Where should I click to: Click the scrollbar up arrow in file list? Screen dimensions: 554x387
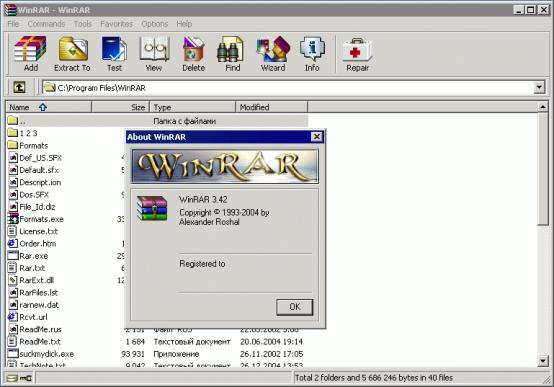[x=543, y=106]
